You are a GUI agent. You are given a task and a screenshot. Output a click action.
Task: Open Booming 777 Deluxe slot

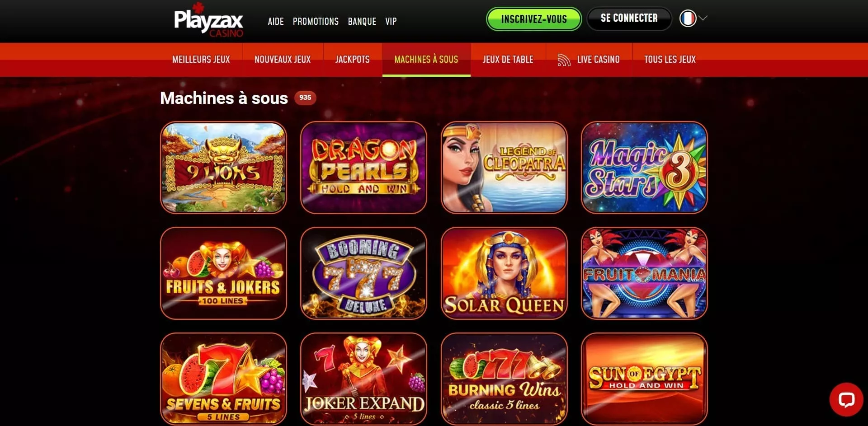363,273
